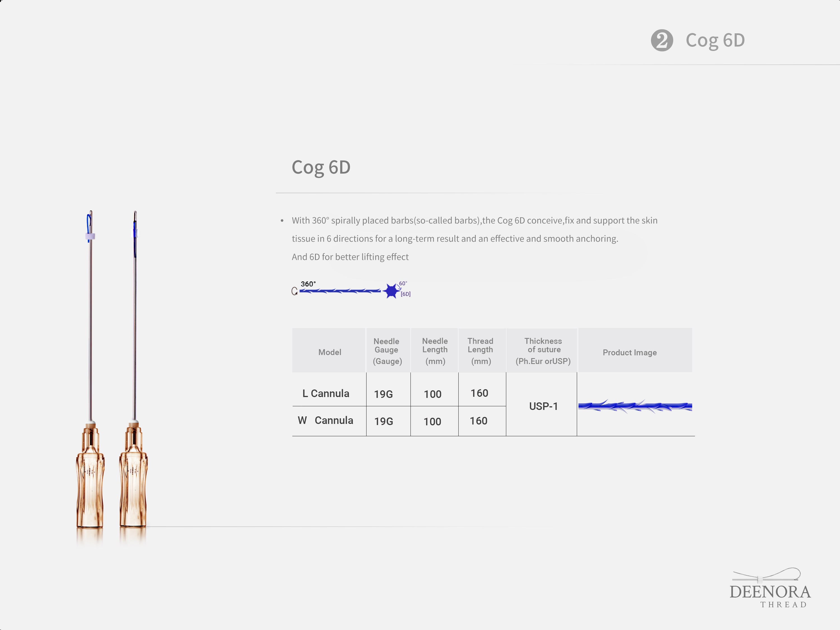Screen dimensions: 840x630
Task: Click the Thickness of suture header
Action: (x=543, y=351)
